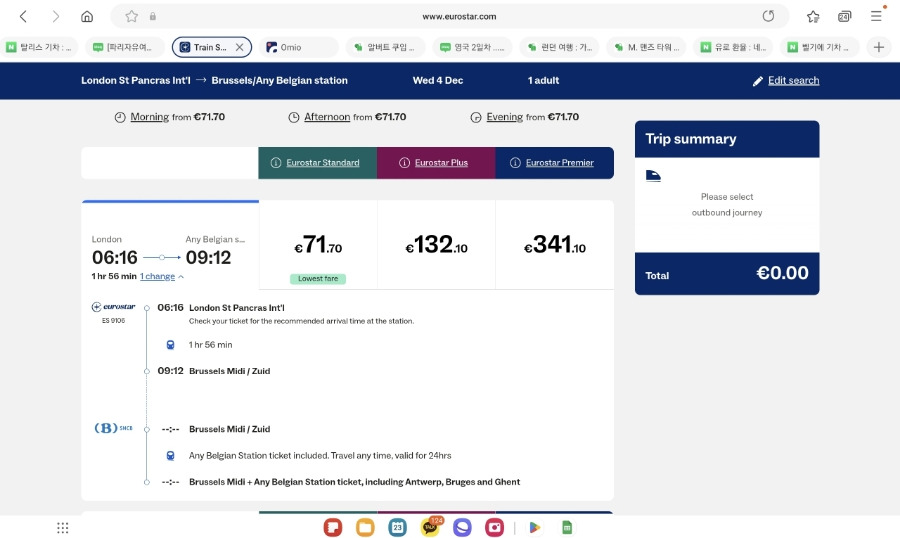Click the 06:16 departure time
This screenshot has width=900, height=538.
(x=115, y=257)
